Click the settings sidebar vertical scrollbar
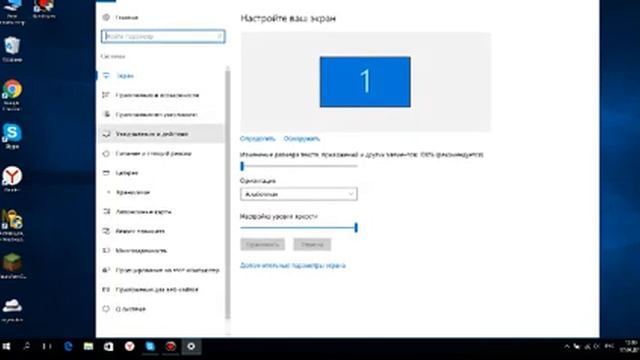The image size is (640, 360). coord(227,194)
